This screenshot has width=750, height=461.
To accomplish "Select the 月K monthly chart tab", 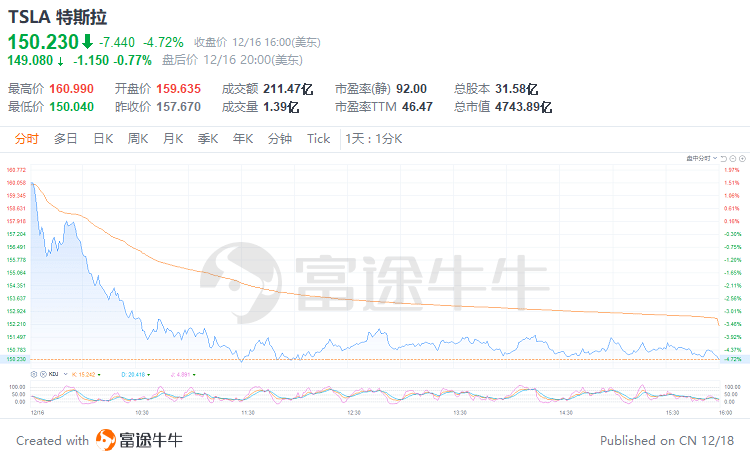I will [173, 139].
